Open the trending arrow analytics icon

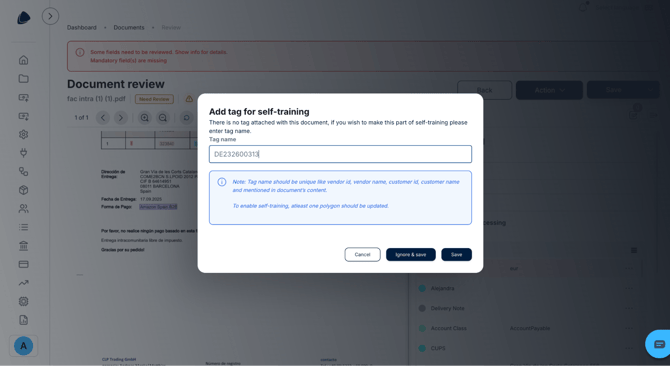click(x=24, y=283)
